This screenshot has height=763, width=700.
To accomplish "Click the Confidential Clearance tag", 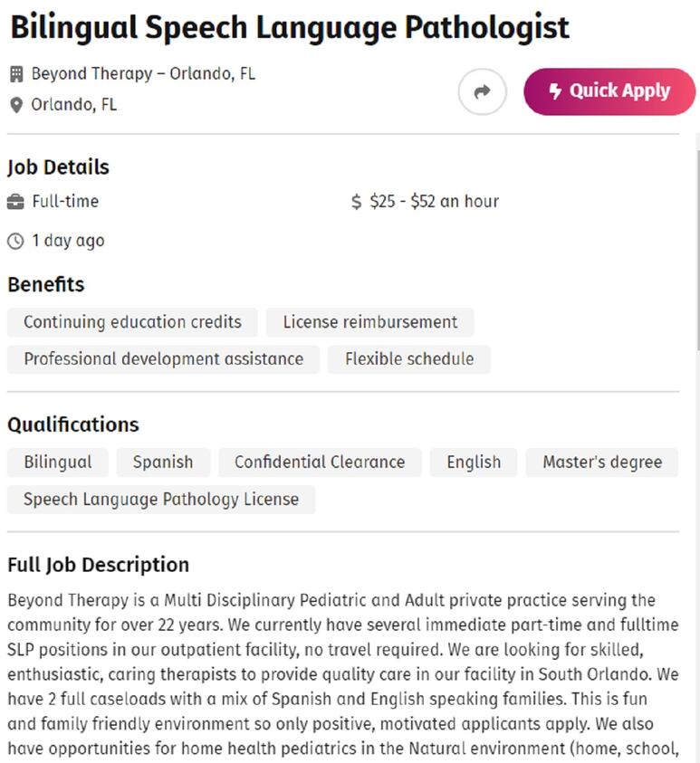I will tap(320, 463).
